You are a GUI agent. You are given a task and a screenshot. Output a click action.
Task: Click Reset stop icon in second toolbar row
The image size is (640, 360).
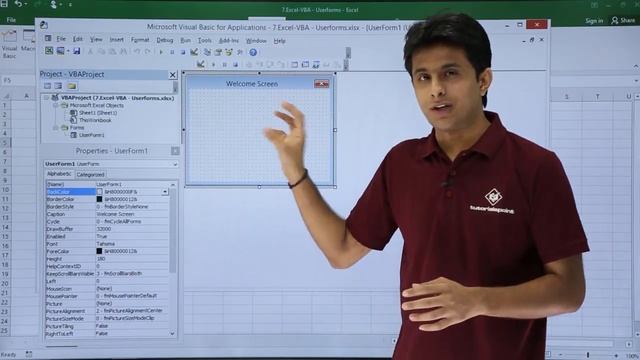pyautogui.click(x=236, y=64)
